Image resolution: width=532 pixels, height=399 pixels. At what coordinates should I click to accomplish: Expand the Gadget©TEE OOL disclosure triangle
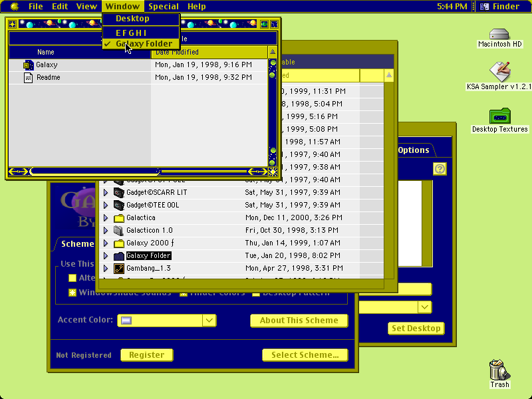tap(106, 205)
